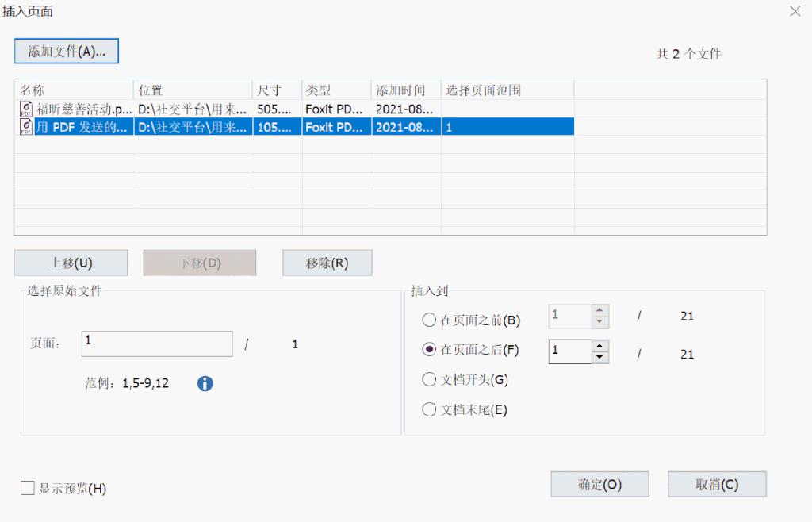Screen dimensions: 812x522
Task: Click the blue info icon next to 范例
Action: pos(205,383)
